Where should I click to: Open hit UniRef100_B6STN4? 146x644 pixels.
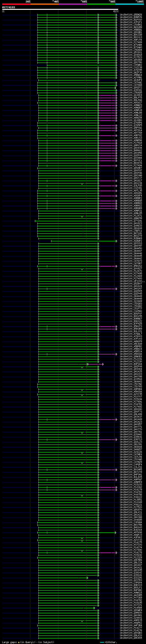tap(131, 525)
